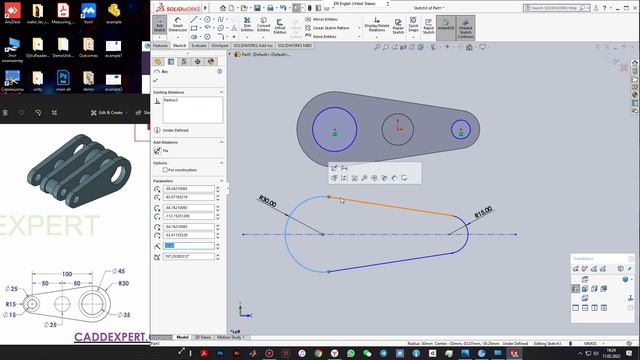Click the Print icon in the quick access toolbar
Viewport: 640px width, 360px height.
pos(270,8)
